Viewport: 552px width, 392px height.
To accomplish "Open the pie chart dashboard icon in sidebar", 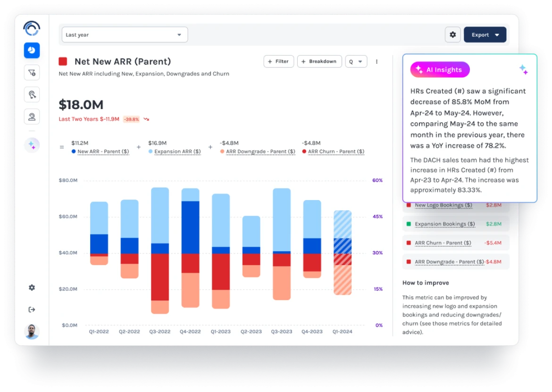I will [32, 50].
